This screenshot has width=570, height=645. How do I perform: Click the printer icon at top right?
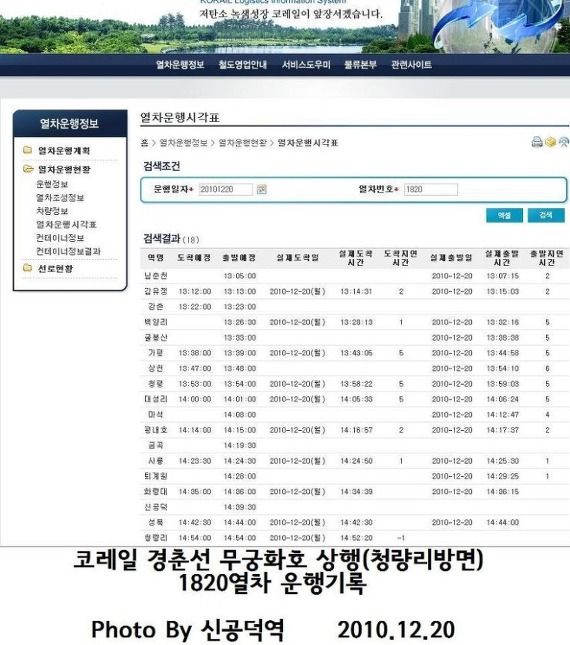537,142
